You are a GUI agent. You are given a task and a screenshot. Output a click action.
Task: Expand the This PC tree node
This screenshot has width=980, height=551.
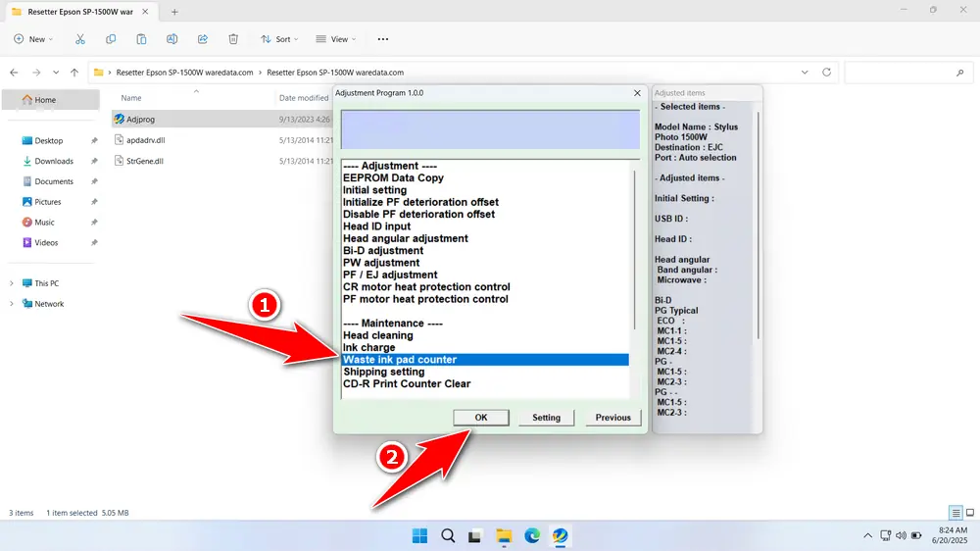click(x=11, y=283)
